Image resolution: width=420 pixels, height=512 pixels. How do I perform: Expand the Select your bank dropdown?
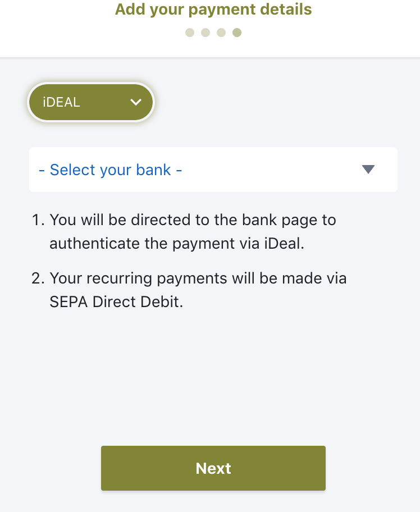click(x=213, y=170)
